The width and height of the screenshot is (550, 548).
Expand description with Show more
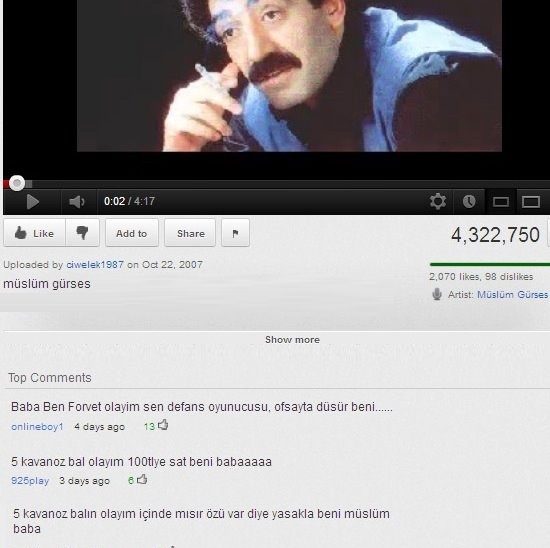pos(292,340)
